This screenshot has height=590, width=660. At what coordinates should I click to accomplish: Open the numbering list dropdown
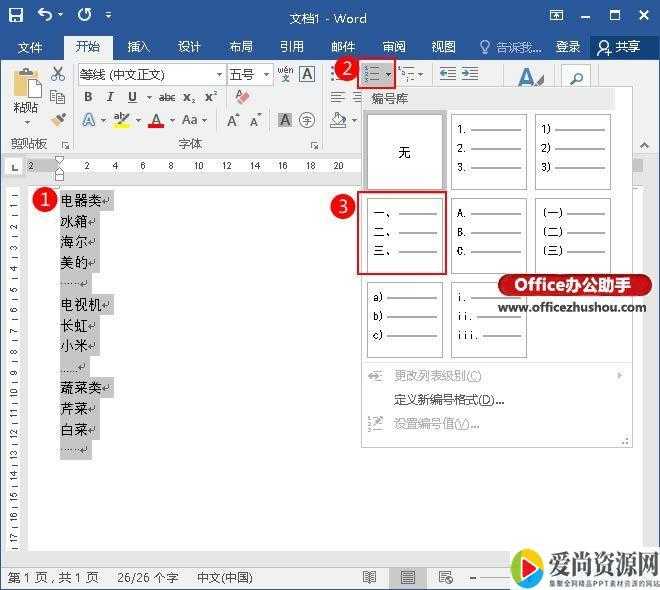tap(388, 74)
